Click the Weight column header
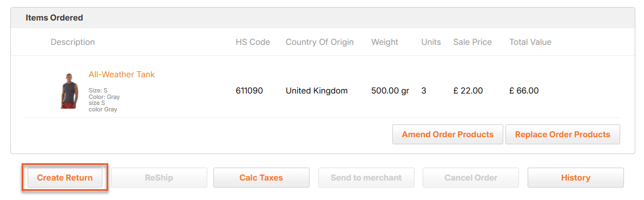 click(x=385, y=42)
